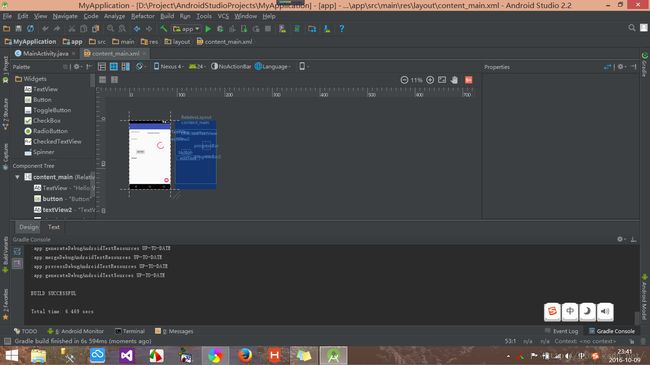Open Messages tool window
This screenshot has width=650, height=365.
[x=174, y=331]
